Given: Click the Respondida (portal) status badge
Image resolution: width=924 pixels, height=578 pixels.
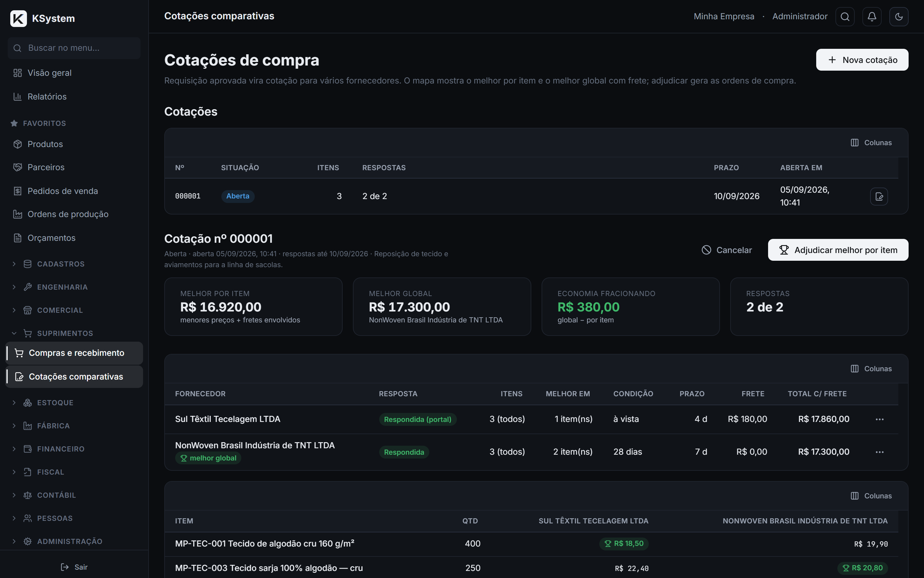Looking at the screenshot, I should (418, 420).
